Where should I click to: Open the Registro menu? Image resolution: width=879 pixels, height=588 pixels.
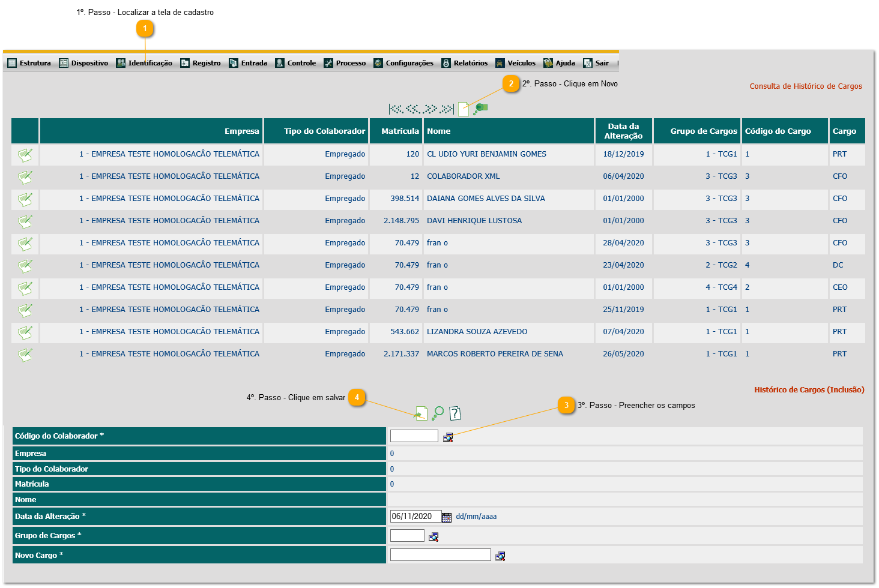[x=201, y=63]
